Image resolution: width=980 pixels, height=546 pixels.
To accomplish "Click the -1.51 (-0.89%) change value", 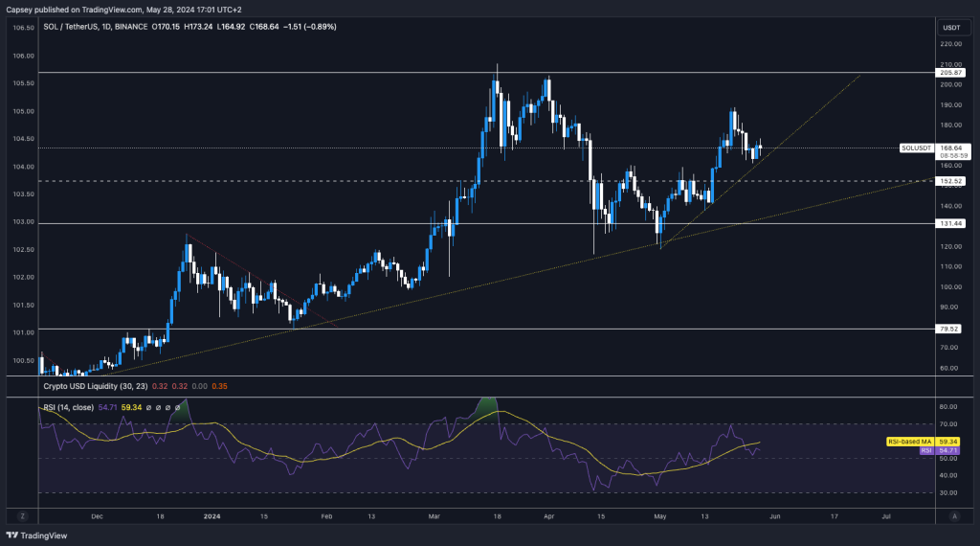I will [x=310, y=27].
